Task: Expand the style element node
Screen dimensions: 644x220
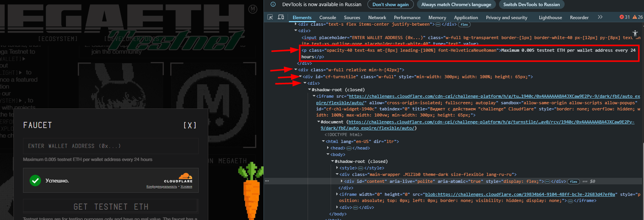Action: click(x=337, y=168)
